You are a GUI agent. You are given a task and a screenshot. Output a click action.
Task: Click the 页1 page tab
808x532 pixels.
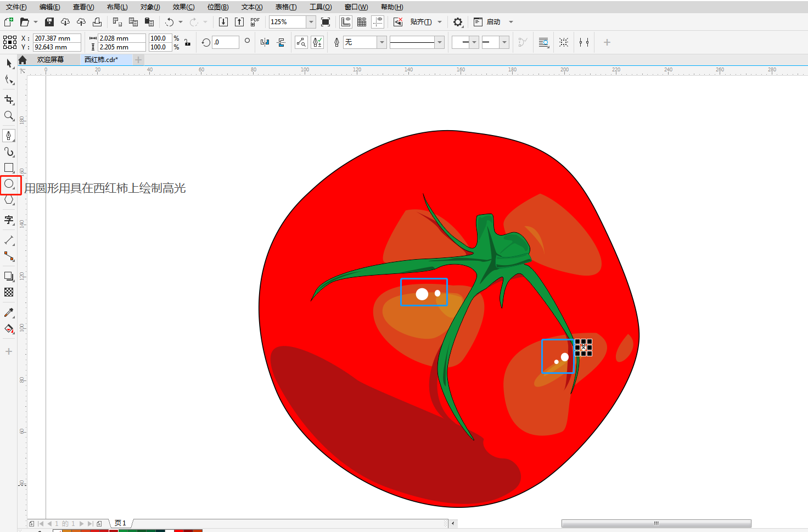[x=120, y=523]
